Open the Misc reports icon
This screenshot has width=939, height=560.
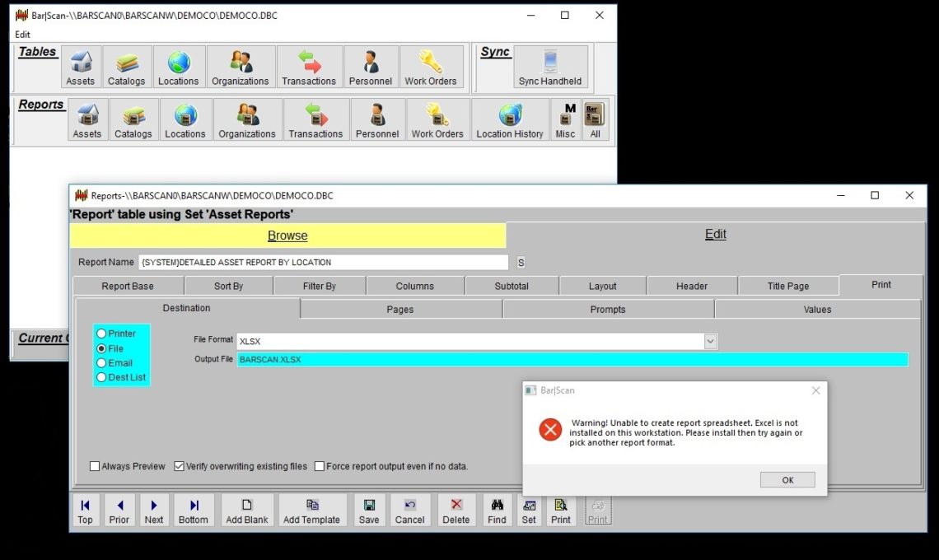click(565, 119)
